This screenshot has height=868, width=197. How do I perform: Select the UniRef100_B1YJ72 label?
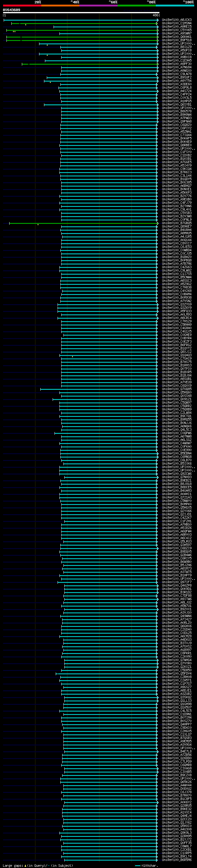click(177, 839)
